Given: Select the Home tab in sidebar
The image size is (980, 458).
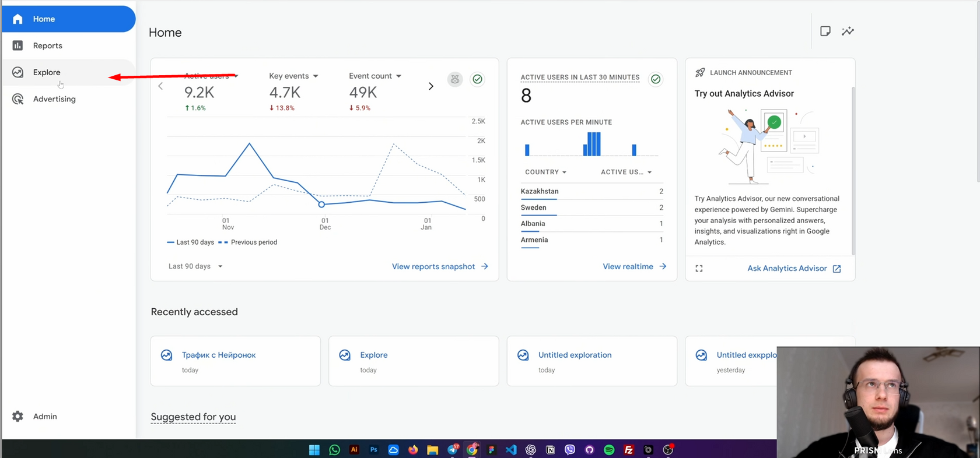Looking at the screenshot, I should click(x=68, y=19).
